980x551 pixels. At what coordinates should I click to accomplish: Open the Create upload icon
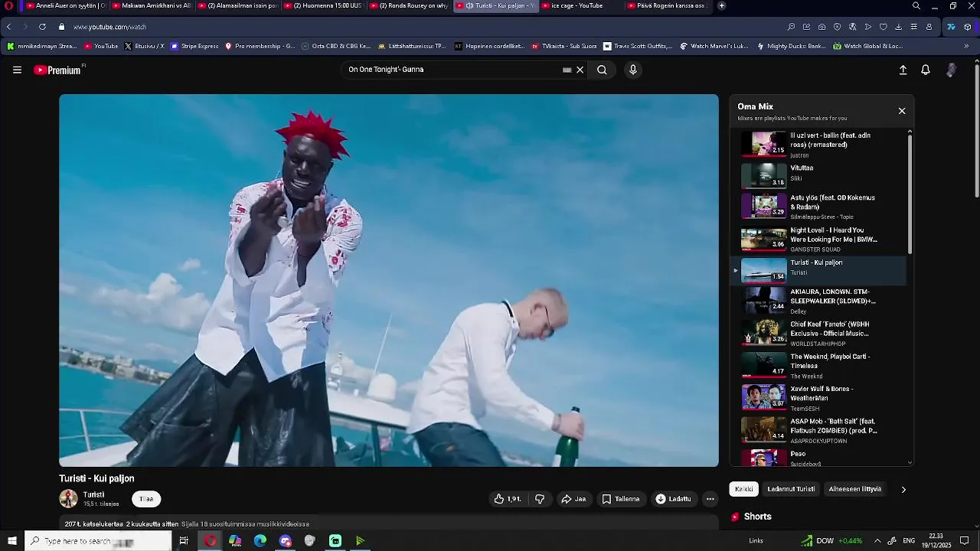[903, 70]
